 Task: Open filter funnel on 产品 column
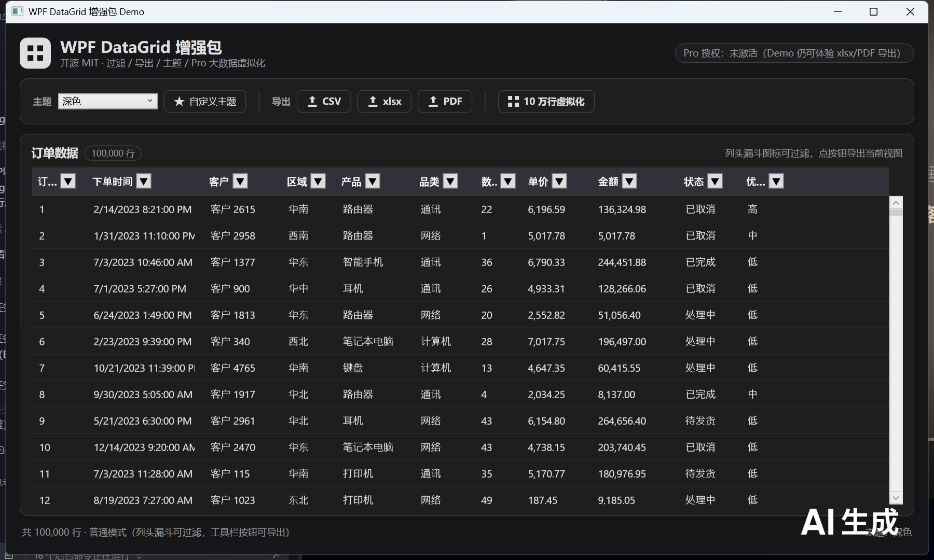tap(373, 181)
